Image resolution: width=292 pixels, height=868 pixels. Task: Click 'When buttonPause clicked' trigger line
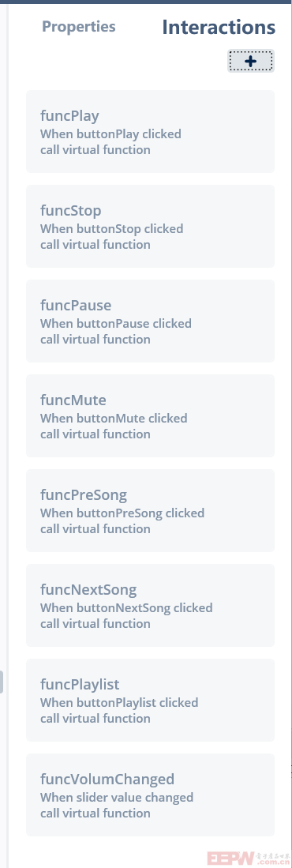[x=115, y=323]
